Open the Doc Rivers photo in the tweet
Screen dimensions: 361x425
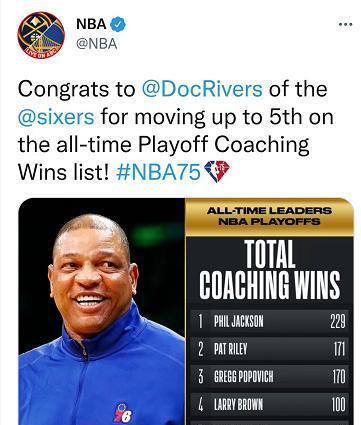coord(102,312)
